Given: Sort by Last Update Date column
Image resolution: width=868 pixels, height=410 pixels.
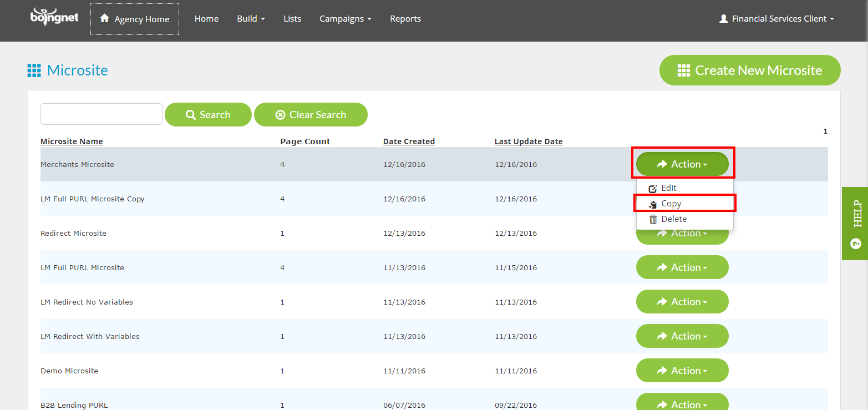Looking at the screenshot, I should (x=529, y=141).
